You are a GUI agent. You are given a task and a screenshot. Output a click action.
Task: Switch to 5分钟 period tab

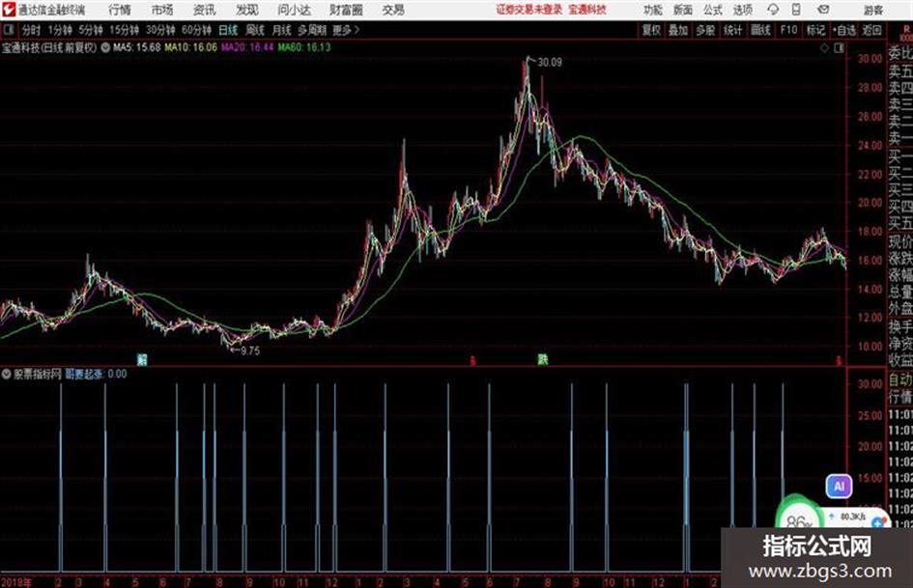tap(91, 30)
